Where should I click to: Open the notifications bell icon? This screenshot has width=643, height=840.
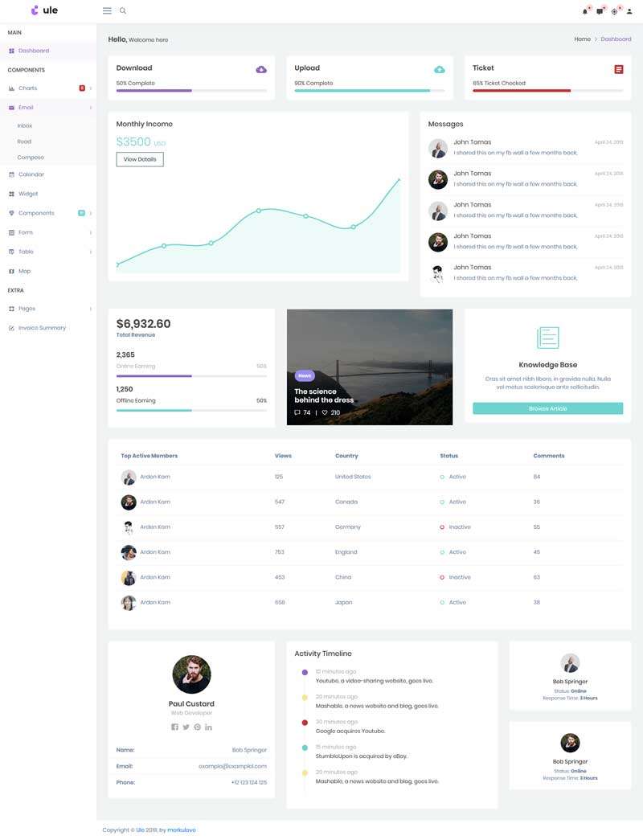tap(585, 11)
